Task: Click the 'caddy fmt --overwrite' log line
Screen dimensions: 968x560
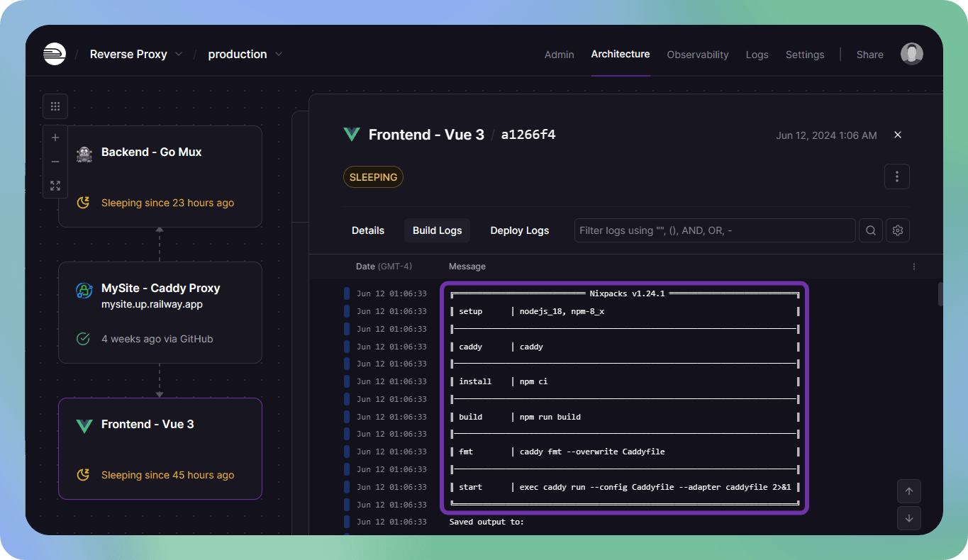Action: 625,452
